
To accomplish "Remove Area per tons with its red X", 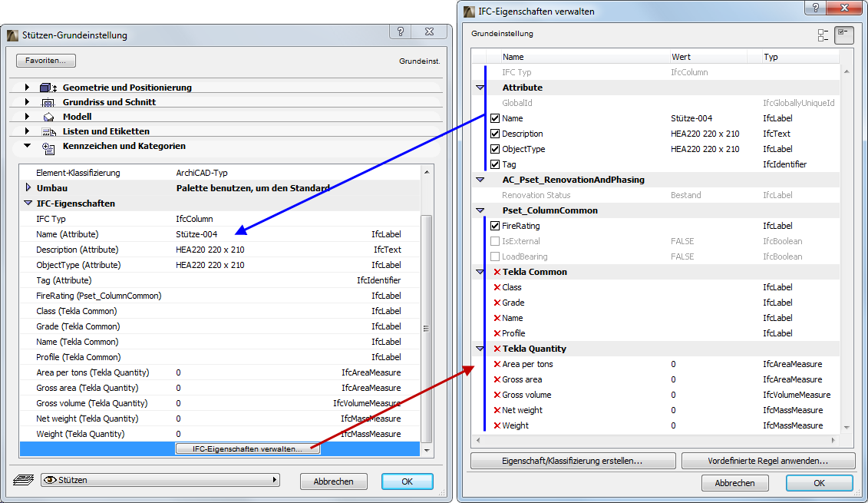I will (497, 365).
